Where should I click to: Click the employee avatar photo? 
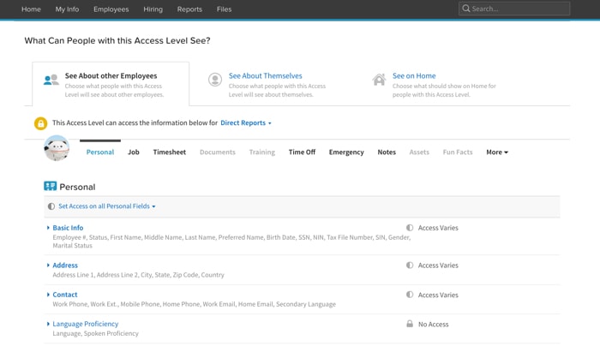[57, 148]
